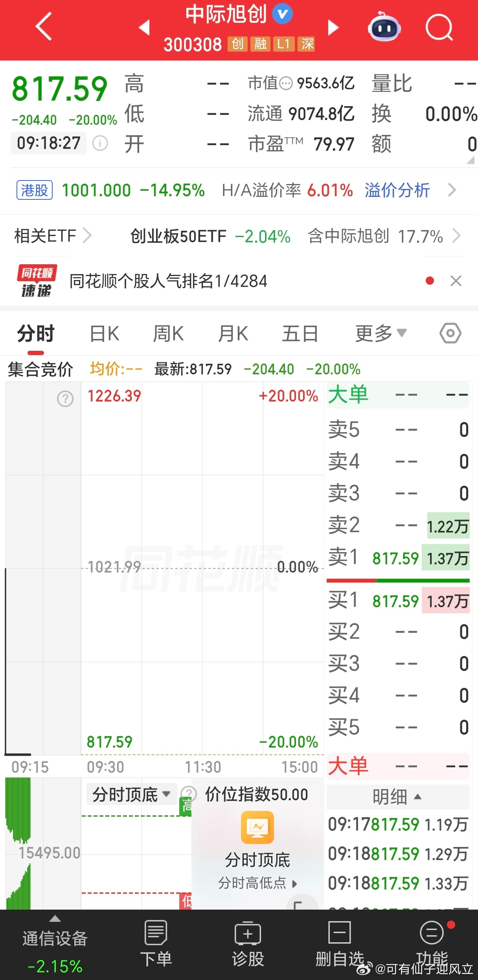Tap the 卖1 817.59 order row

(x=398, y=558)
